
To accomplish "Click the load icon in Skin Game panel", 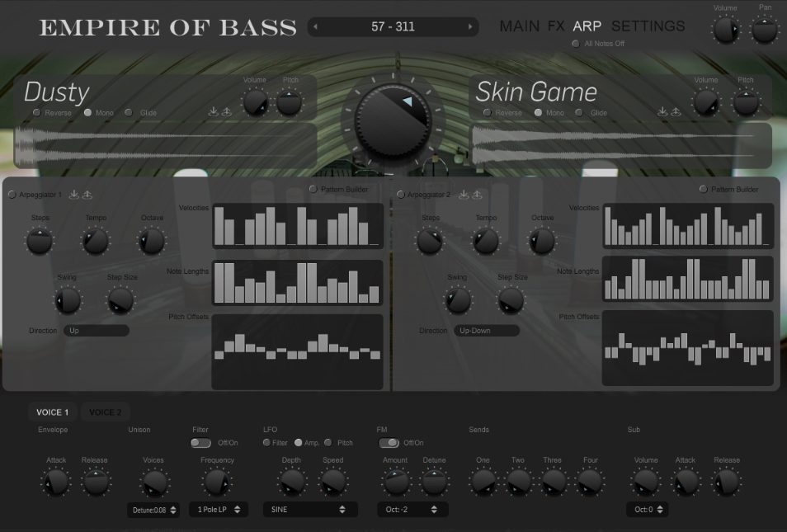I will [676, 111].
